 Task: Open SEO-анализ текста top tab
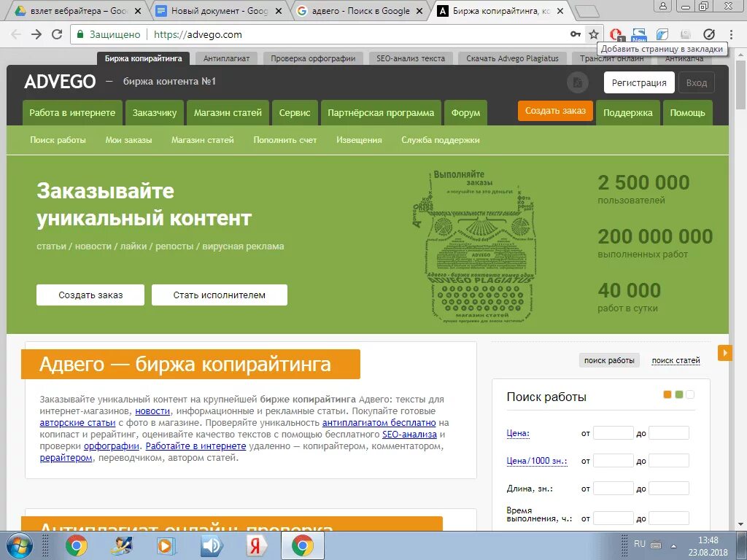click(411, 58)
